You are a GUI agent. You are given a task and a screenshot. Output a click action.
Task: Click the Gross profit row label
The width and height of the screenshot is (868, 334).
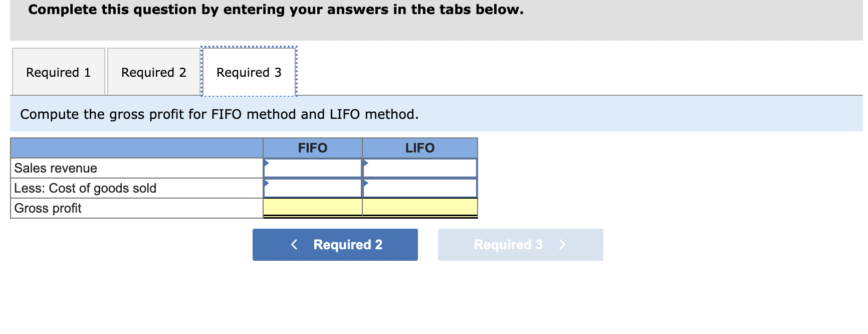click(x=48, y=208)
